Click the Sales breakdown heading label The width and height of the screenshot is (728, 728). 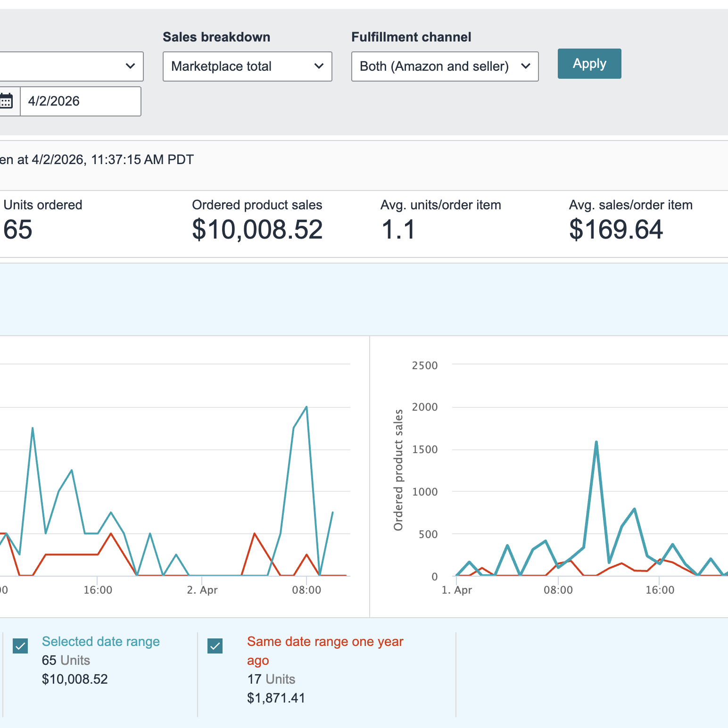[216, 37]
